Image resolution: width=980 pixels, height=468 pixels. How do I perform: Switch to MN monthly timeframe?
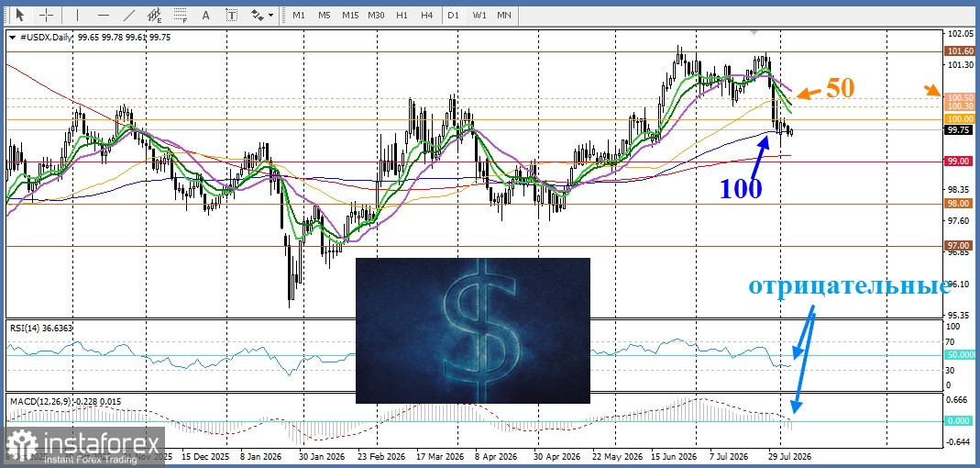tap(503, 15)
